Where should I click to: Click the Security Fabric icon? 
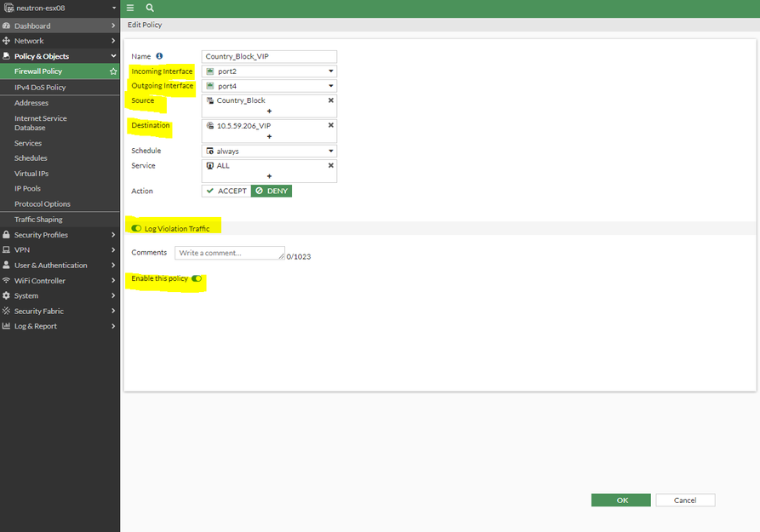coord(6,311)
